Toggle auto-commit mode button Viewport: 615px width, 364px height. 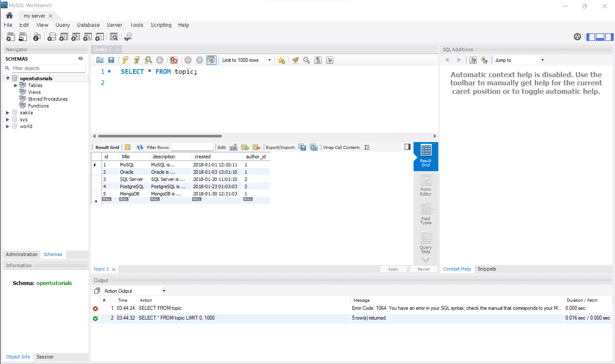point(211,60)
